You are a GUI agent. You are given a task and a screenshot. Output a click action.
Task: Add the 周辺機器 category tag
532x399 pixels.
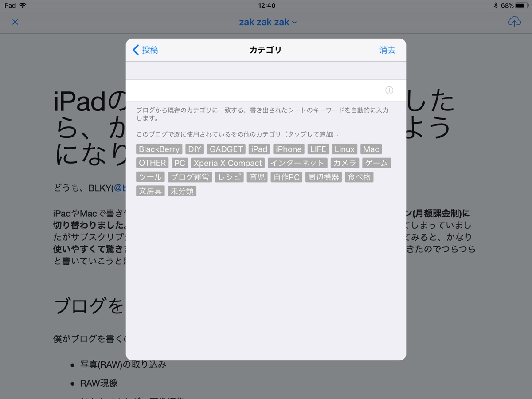click(324, 177)
